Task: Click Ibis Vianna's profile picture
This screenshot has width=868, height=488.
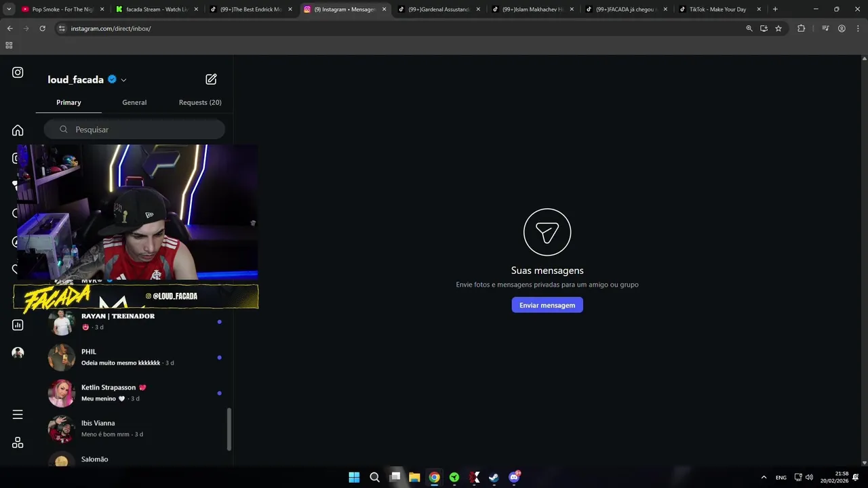Action: 62,428
